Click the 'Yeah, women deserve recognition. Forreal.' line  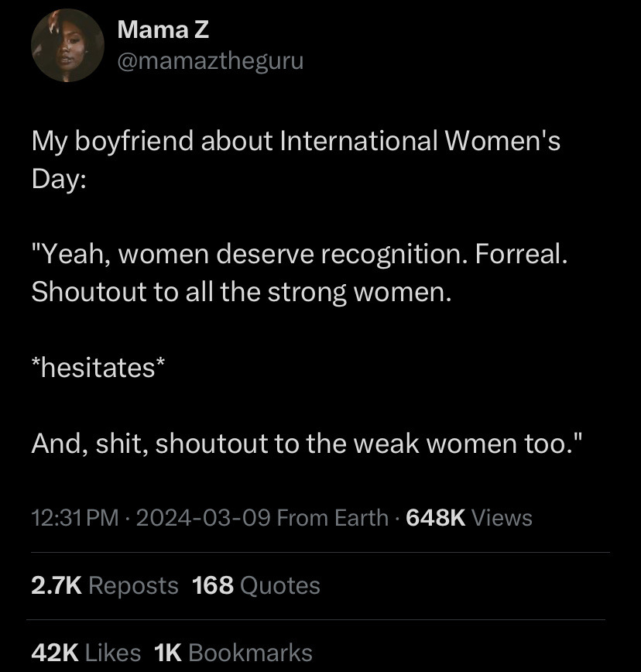(x=300, y=255)
